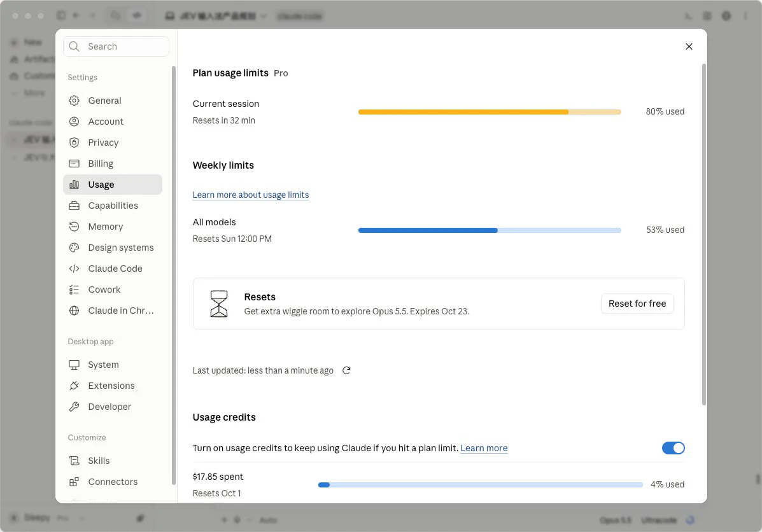Click the Plan usage limits heading
The width and height of the screenshot is (762, 532).
point(230,73)
